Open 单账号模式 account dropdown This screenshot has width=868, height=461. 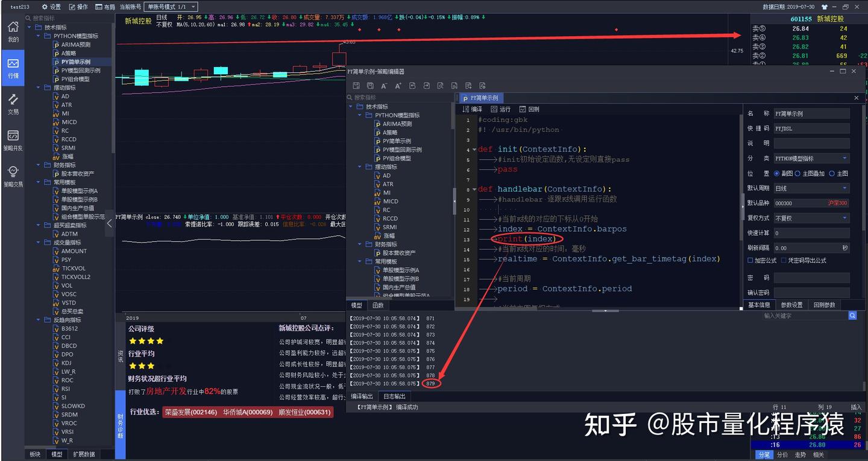[x=171, y=7]
